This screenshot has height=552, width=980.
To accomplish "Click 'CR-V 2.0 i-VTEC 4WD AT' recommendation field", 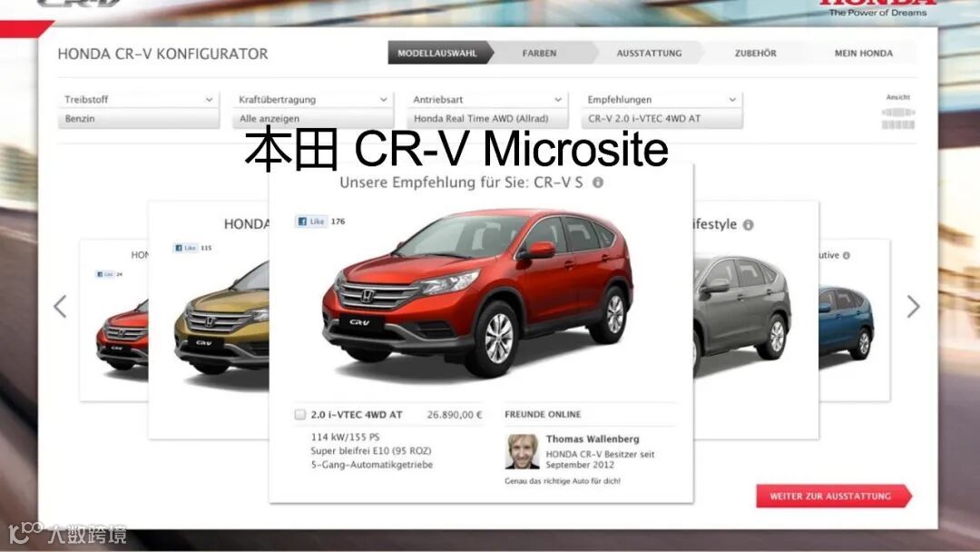I will [661, 118].
